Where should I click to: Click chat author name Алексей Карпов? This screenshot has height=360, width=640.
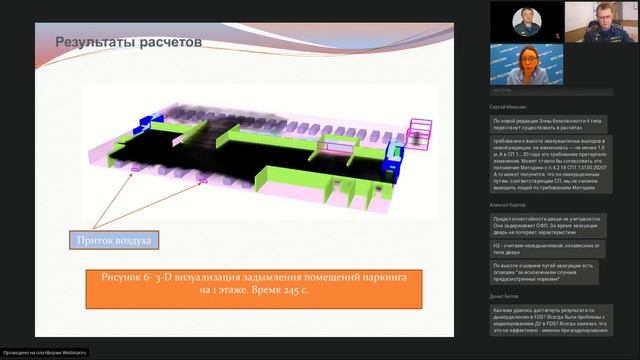(x=507, y=205)
